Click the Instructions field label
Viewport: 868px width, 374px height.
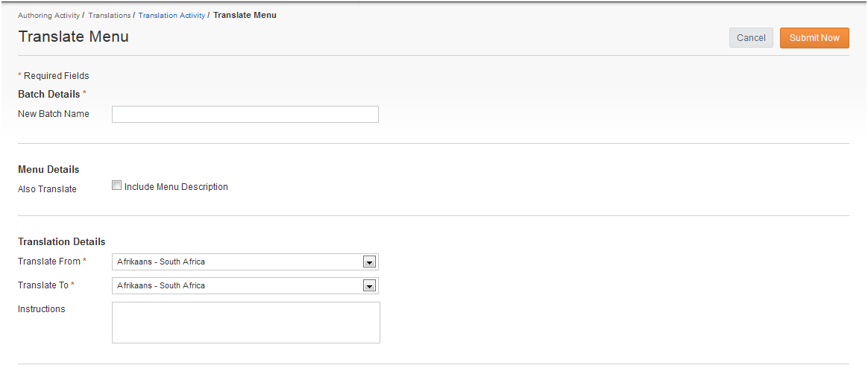[42, 308]
